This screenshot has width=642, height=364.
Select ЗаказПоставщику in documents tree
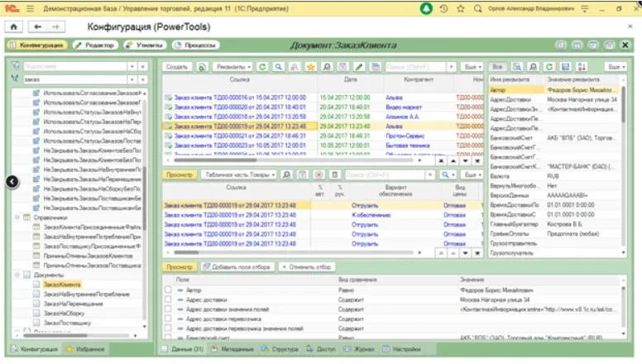click(x=68, y=323)
